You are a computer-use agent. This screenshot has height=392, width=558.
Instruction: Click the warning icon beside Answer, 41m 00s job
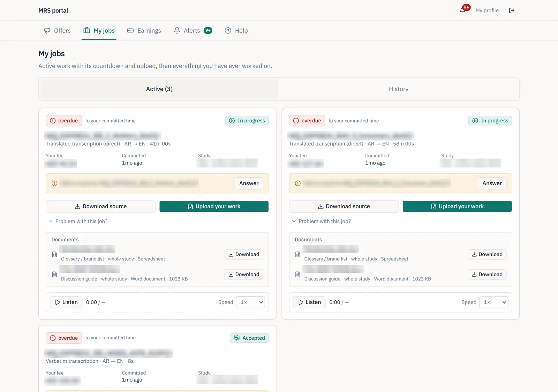[x=54, y=183]
